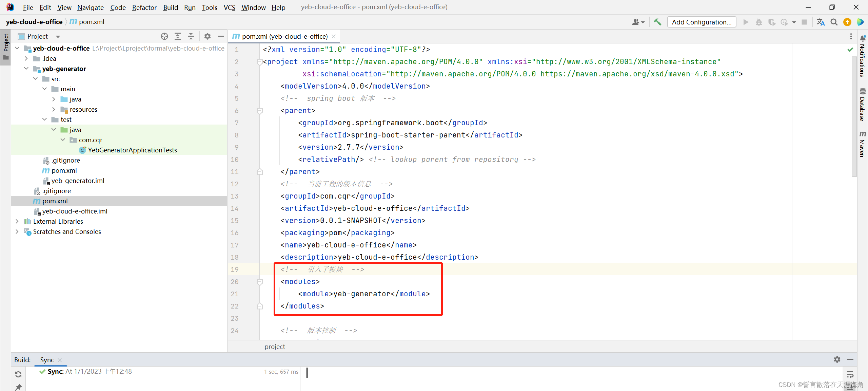The image size is (868, 391).
Task: Click the Sync result entry in Build panel
Action: 90,371
